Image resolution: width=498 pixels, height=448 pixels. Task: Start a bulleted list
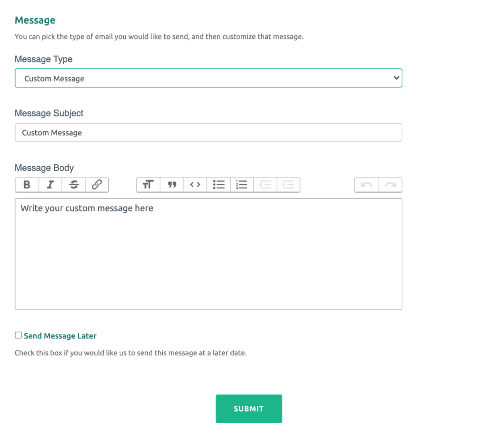tap(219, 185)
